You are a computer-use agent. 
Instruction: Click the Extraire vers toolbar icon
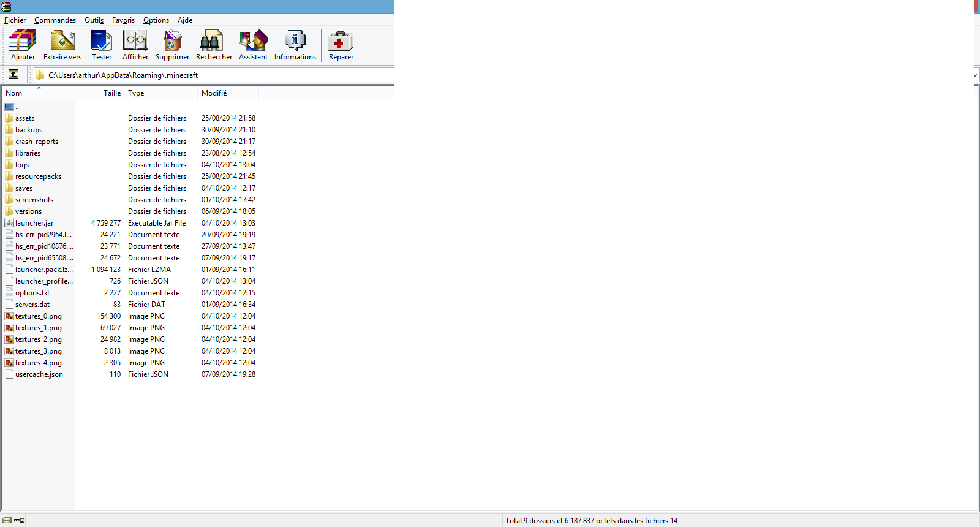62,41
